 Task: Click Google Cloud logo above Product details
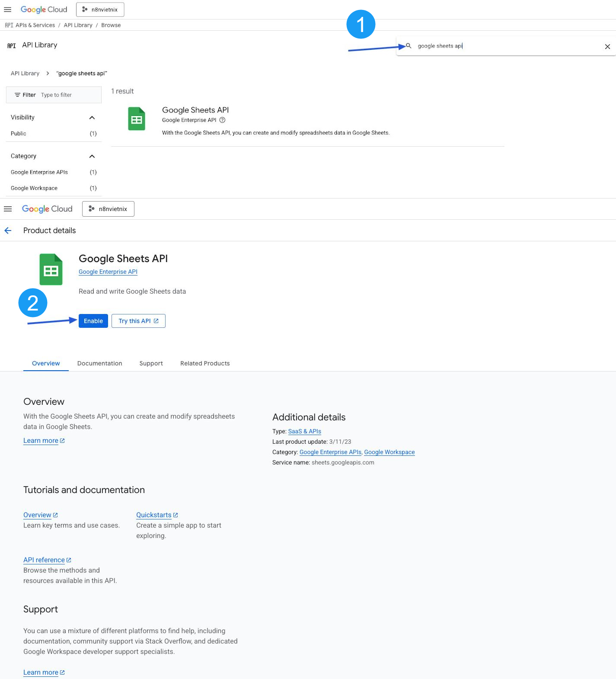pos(47,209)
